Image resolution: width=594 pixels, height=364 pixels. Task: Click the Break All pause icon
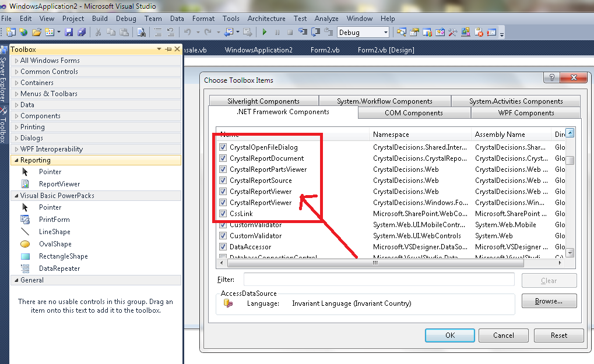tap(277, 33)
